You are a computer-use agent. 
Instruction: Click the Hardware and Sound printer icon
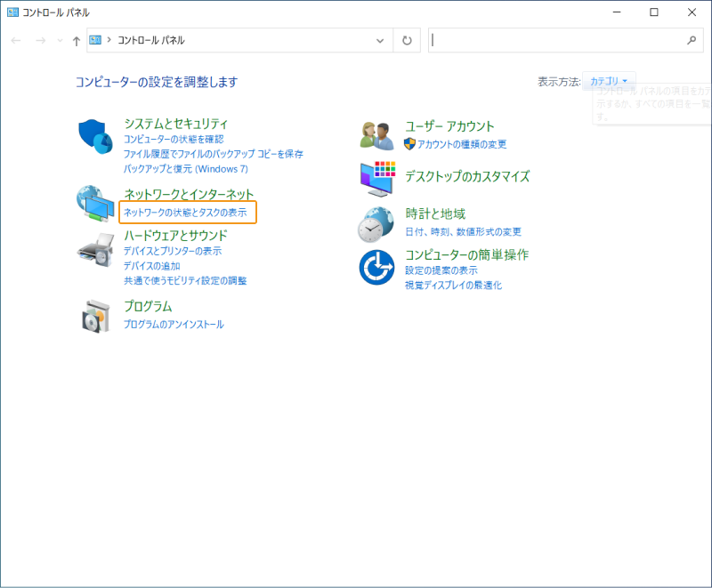click(x=95, y=250)
